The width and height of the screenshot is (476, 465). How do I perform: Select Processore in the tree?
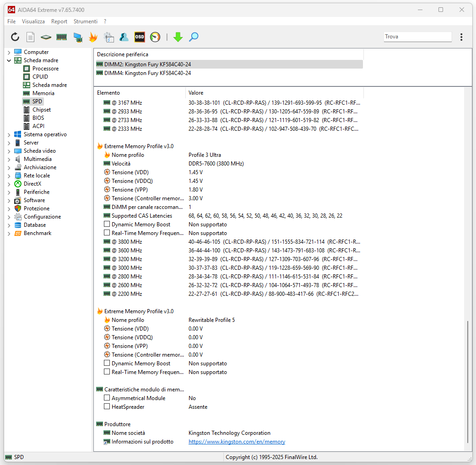(x=45, y=69)
